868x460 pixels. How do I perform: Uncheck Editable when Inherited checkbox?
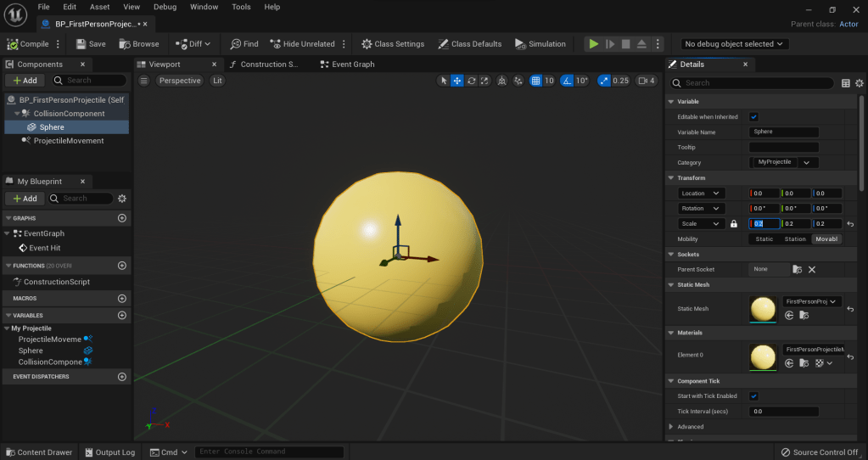(x=753, y=117)
